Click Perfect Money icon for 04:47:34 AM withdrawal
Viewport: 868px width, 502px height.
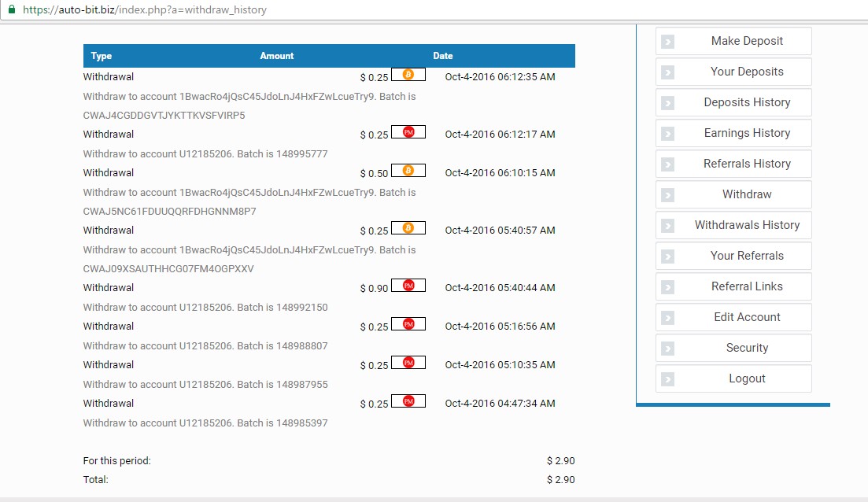408,401
